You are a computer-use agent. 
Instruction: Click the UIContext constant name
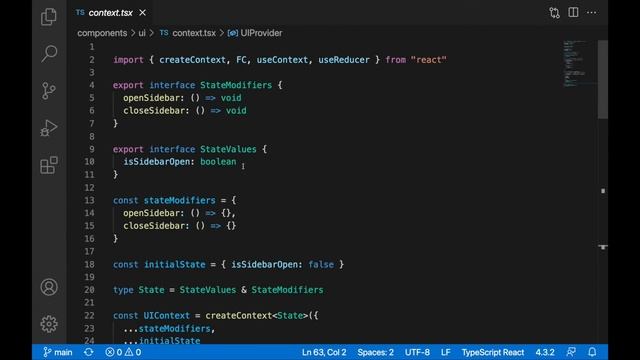click(167, 316)
